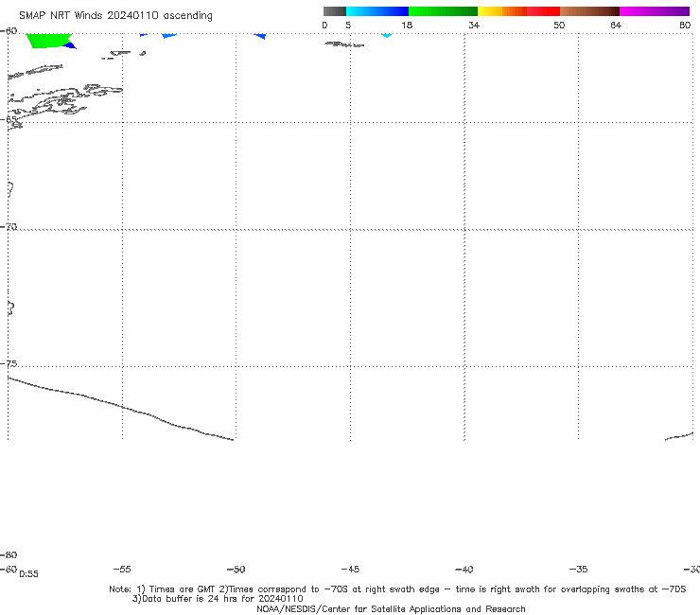Image resolution: width=700 pixels, height=615 pixels.
Task: Click the latitude label -70
Action: 9,227
